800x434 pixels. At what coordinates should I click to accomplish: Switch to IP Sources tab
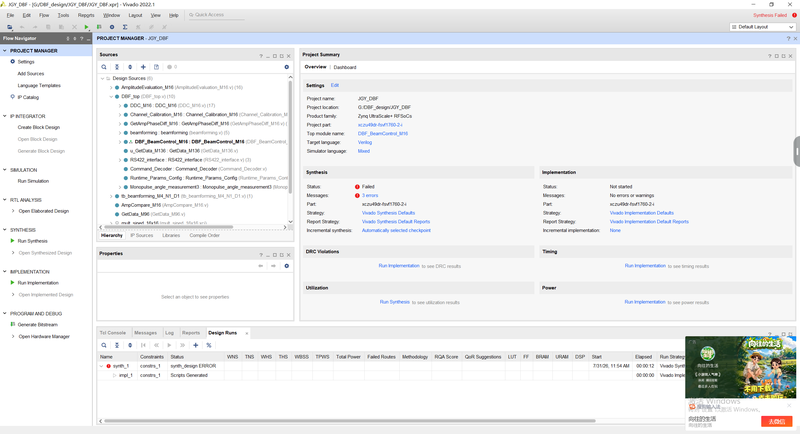(141, 236)
